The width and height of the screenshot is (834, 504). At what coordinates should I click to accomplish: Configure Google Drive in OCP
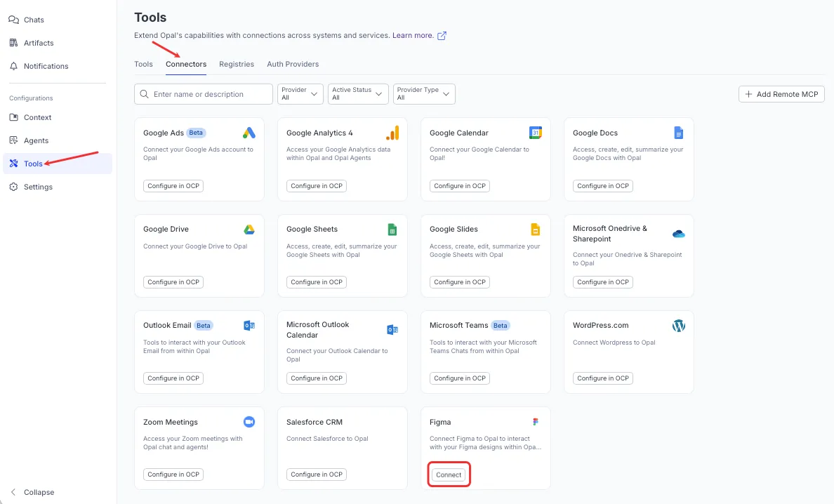coord(173,282)
